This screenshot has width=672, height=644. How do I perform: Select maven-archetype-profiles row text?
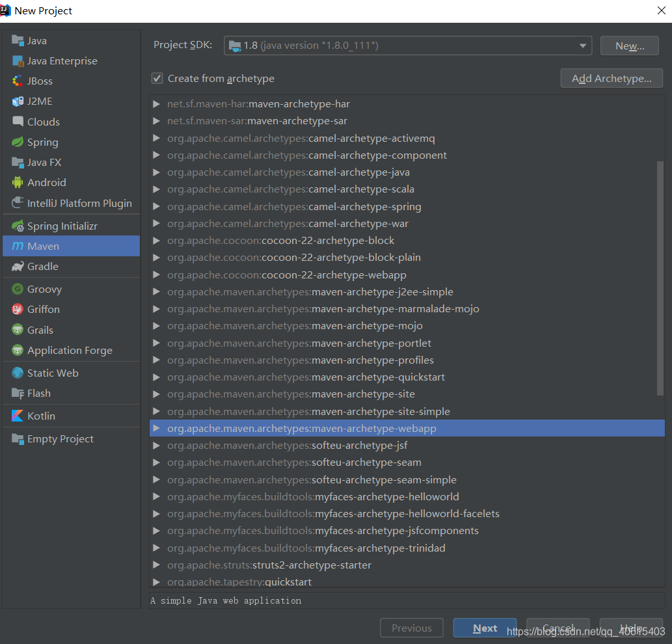click(x=301, y=360)
